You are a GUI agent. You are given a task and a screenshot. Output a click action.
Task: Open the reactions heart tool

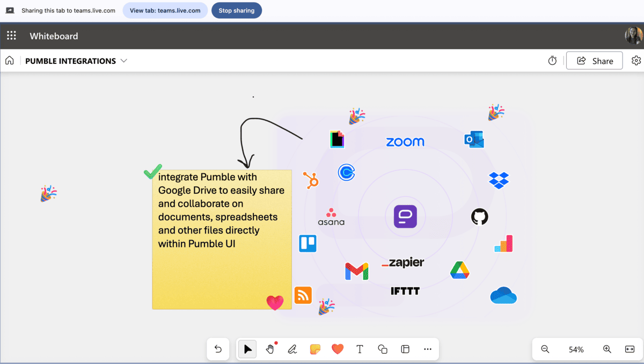(x=337, y=349)
